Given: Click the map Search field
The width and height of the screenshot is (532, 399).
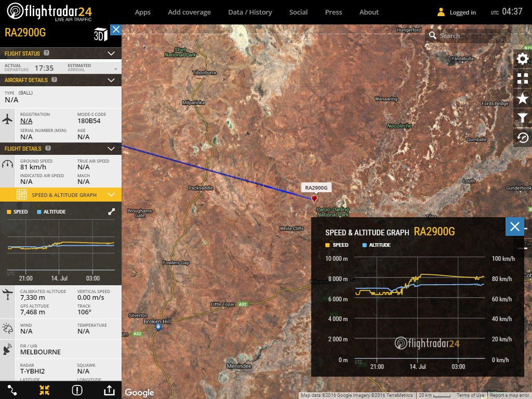Looking at the screenshot, I should pyautogui.click(x=468, y=36).
